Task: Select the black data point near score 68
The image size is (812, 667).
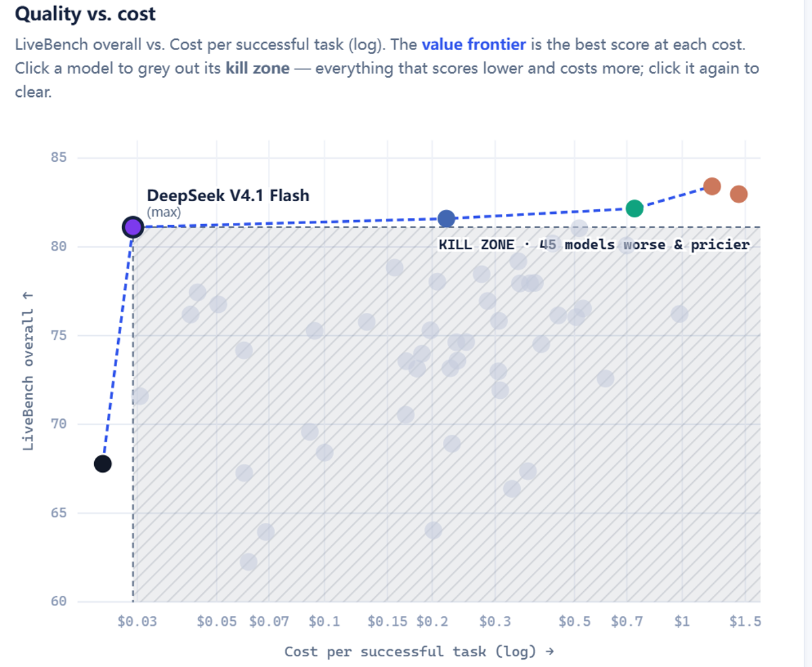Action: point(102,463)
